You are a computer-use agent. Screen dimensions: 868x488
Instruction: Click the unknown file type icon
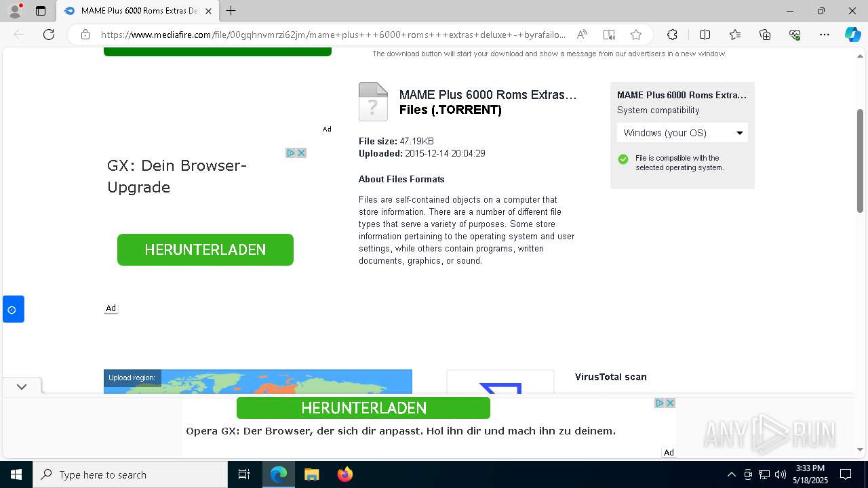[x=373, y=102]
